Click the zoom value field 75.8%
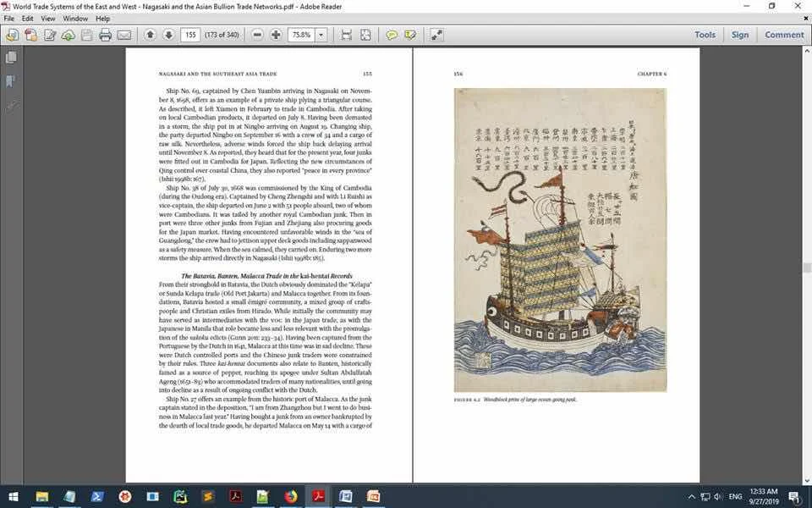 pos(301,35)
